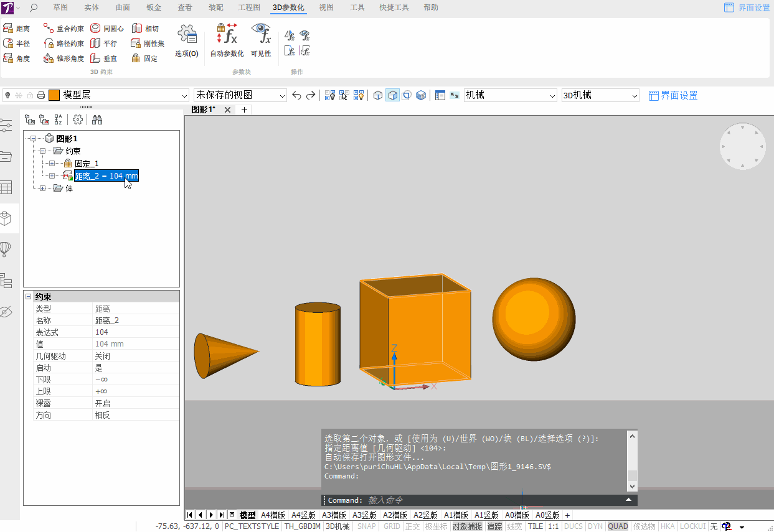Open the 3D cube sidebar panel icon

(6, 218)
